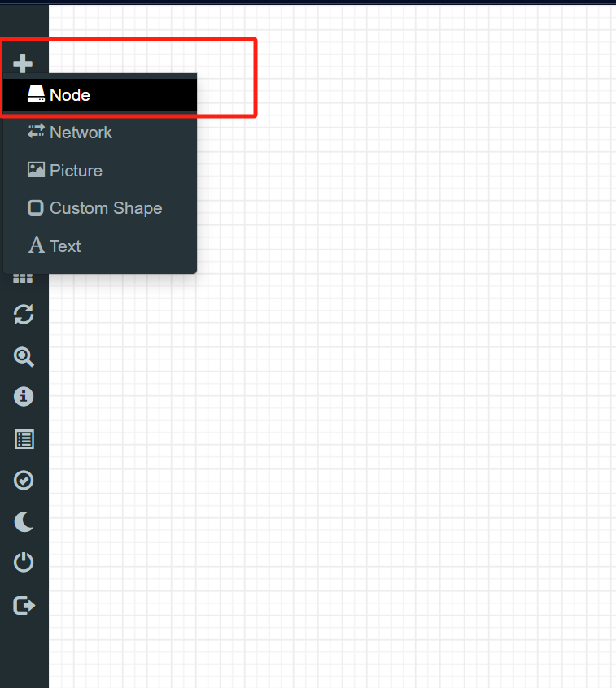The image size is (616, 688).
Task: Click the logout arrow icon
Action: pos(24,606)
